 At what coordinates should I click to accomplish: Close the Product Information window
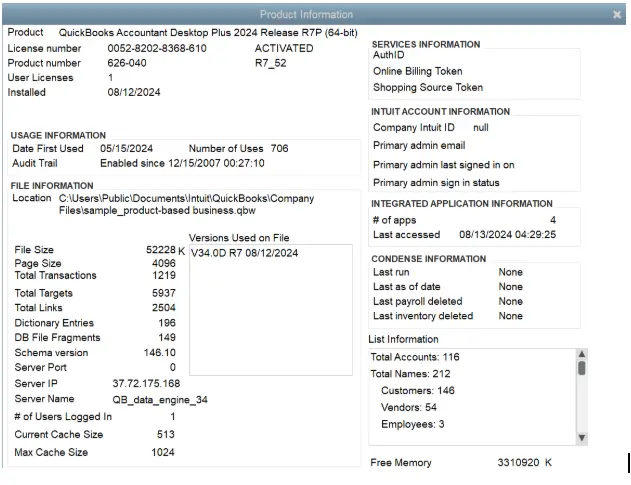pyautogui.click(x=617, y=14)
